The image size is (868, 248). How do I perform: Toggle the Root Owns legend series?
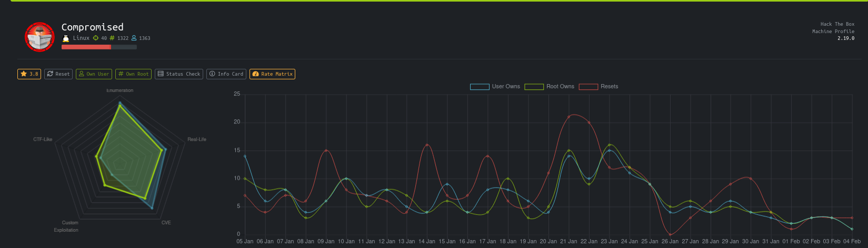tap(550, 87)
